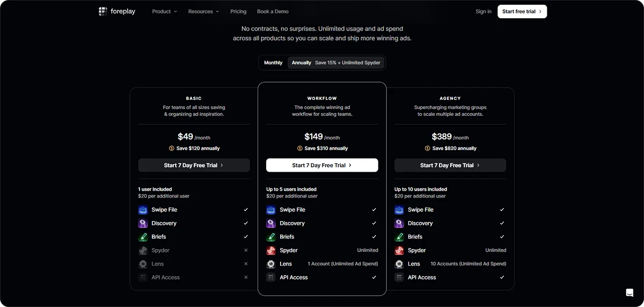644x307 pixels.
Task: Click Swipe File checkmark in Basic plan
Action: (246, 210)
